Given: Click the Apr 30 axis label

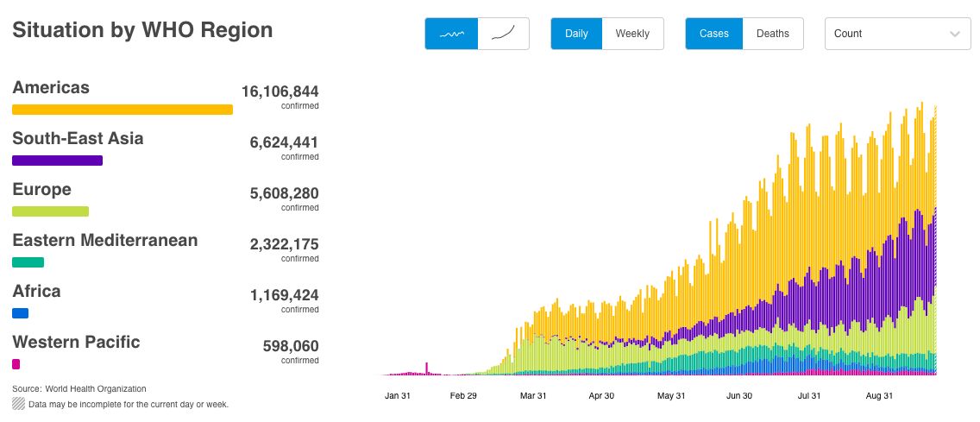Looking at the screenshot, I should 600,396.
